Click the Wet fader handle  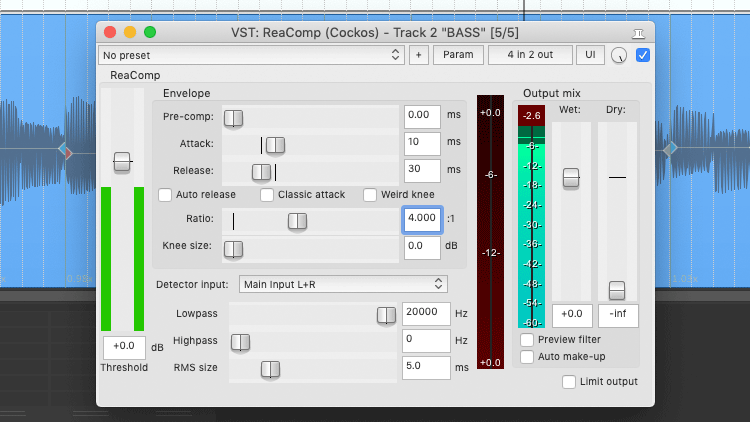(x=571, y=178)
